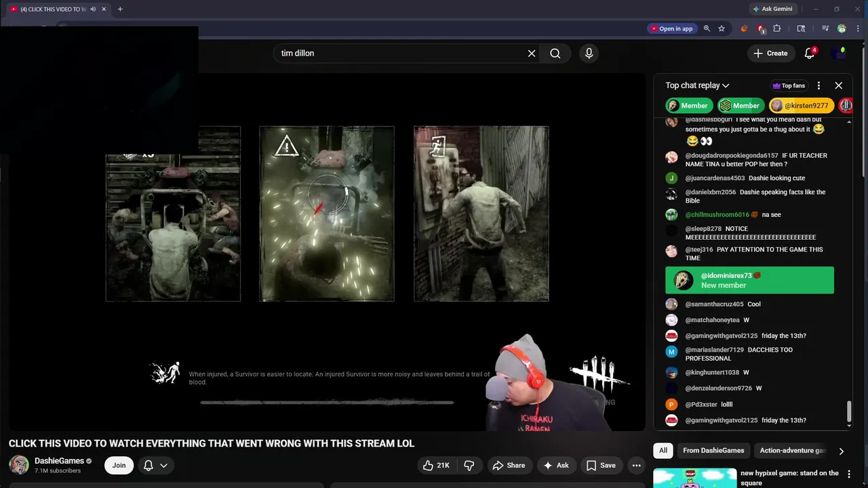Show more filter chips with right chevron

841,451
